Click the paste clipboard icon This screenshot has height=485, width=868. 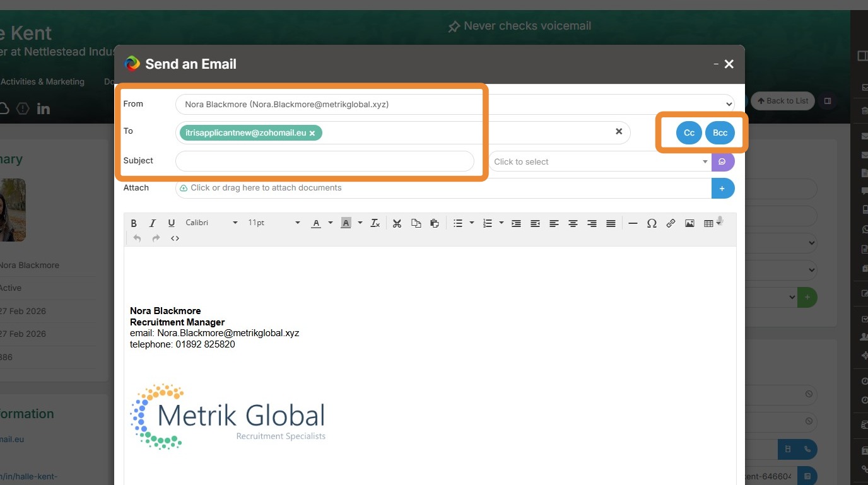click(435, 223)
